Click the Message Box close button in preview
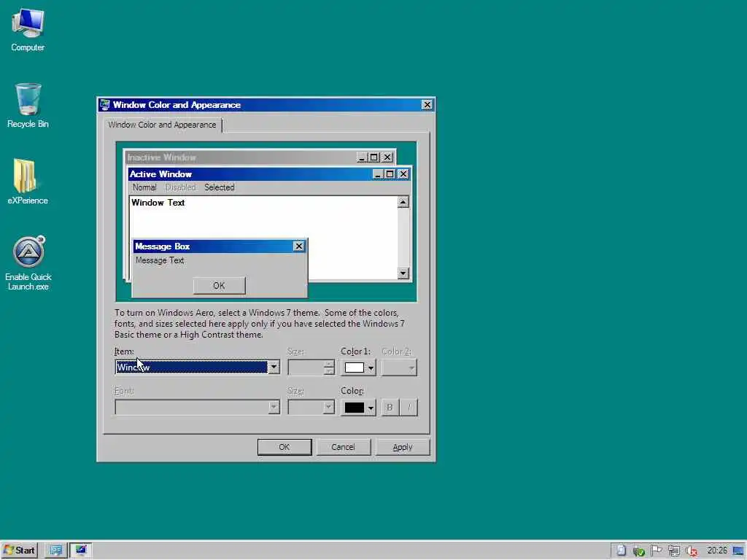 tap(298, 246)
